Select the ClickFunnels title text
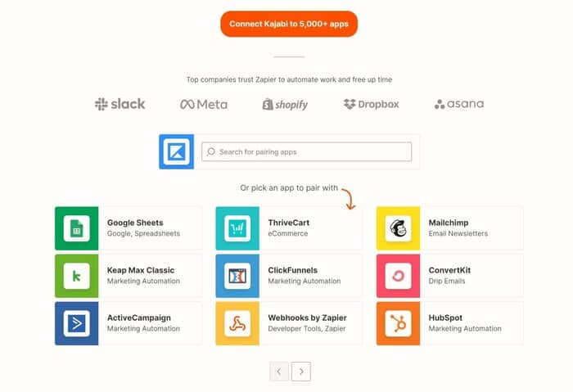Screen dimensions: 573x392 pyautogui.click(x=293, y=270)
